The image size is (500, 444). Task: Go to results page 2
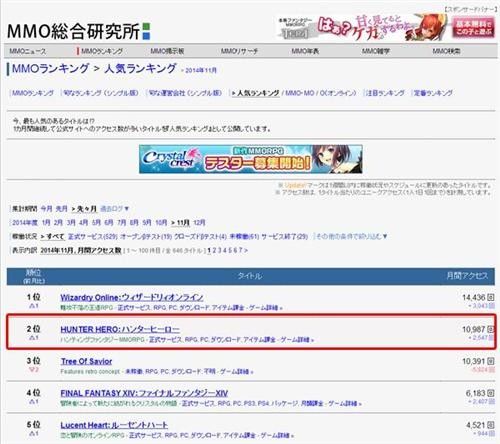tap(215, 250)
